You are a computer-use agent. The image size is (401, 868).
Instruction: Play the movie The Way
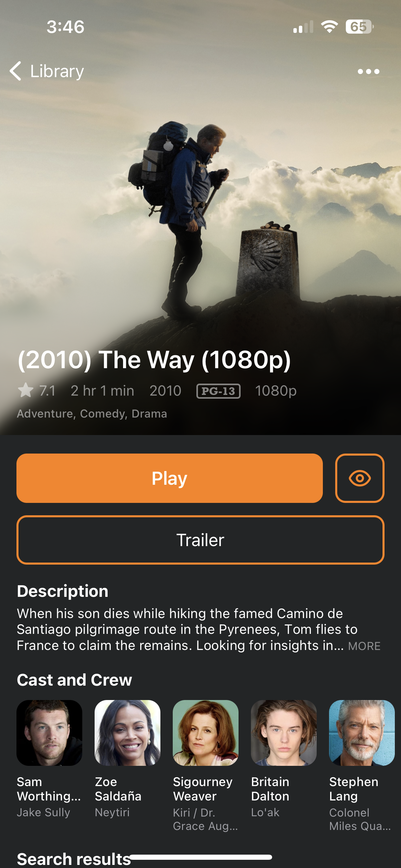pyautogui.click(x=170, y=478)
